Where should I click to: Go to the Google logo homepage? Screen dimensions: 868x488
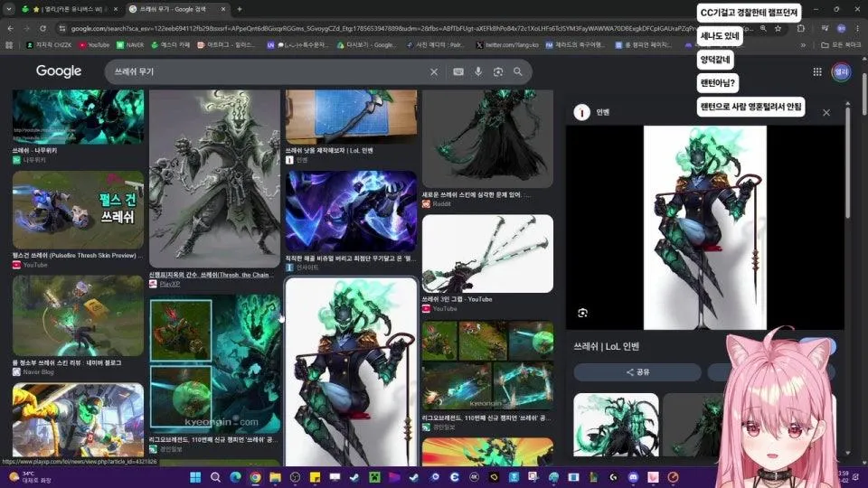coord(59,71)
